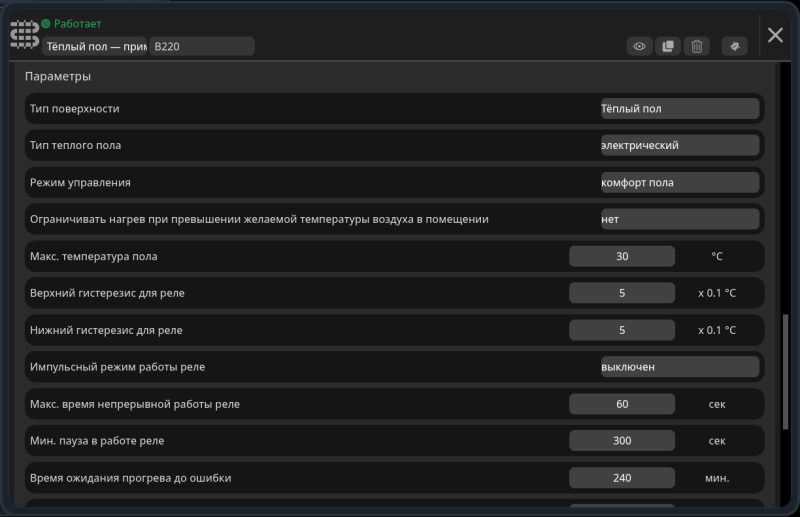Click the 'мин.' unit label
Image resolution: width=800 pixels, height=517 pixels.
[717, 478]
